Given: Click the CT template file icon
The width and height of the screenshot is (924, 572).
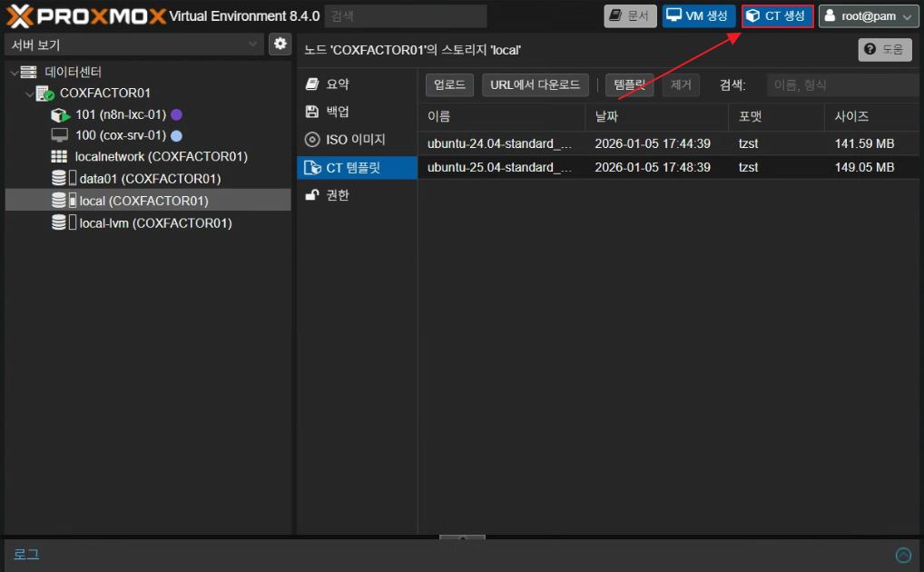Looking at the screenshot, I should (312, 167).
